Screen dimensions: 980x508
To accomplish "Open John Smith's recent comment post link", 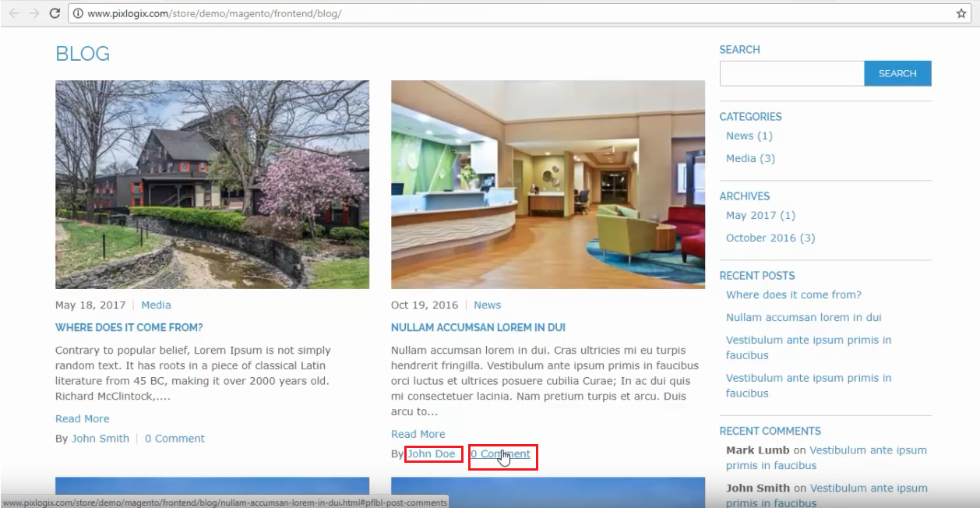I will click(x=827, y=496).
